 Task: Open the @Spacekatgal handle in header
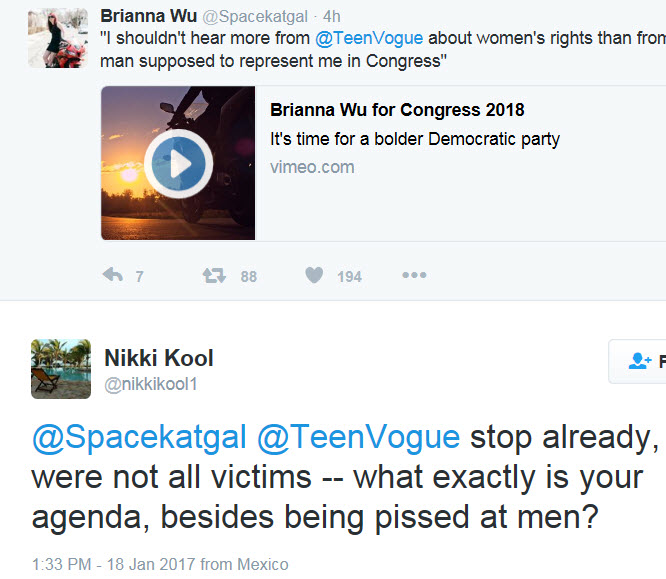[255, 17]
